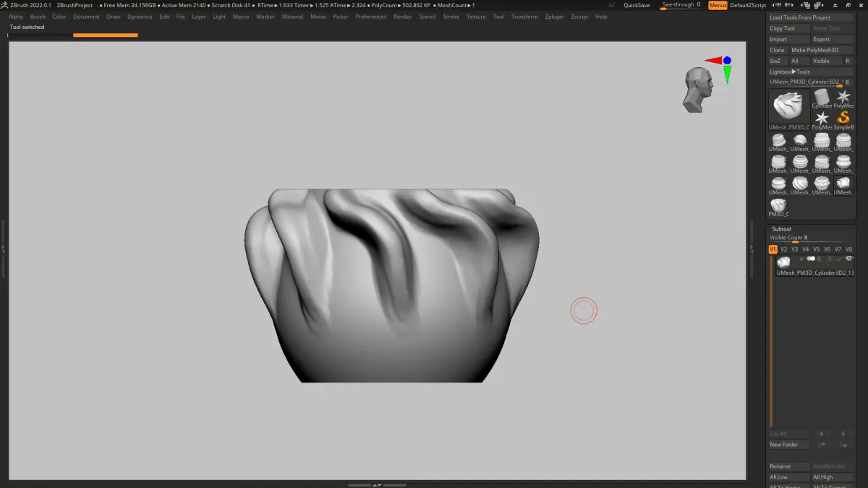Open the large current tool UMesh_PM3D_C thumbnail
This screenshot has height=488, width=868.
tap(788, 108)
